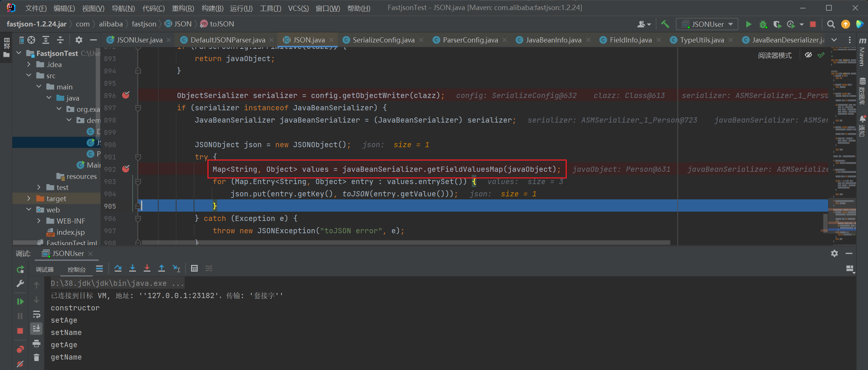Click Run to Cursor icon
868x370 pixels.
coord(177,268)
